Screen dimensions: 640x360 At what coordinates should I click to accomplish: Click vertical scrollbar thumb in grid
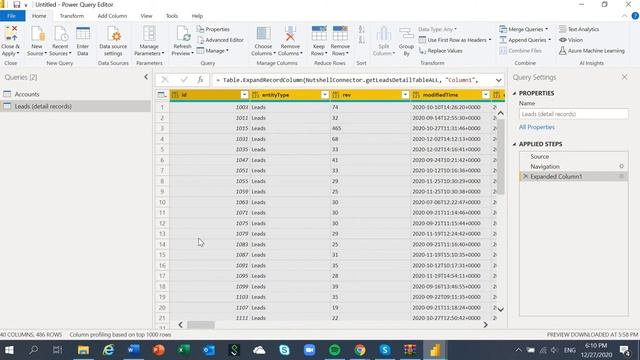click(x=500, y=157)
